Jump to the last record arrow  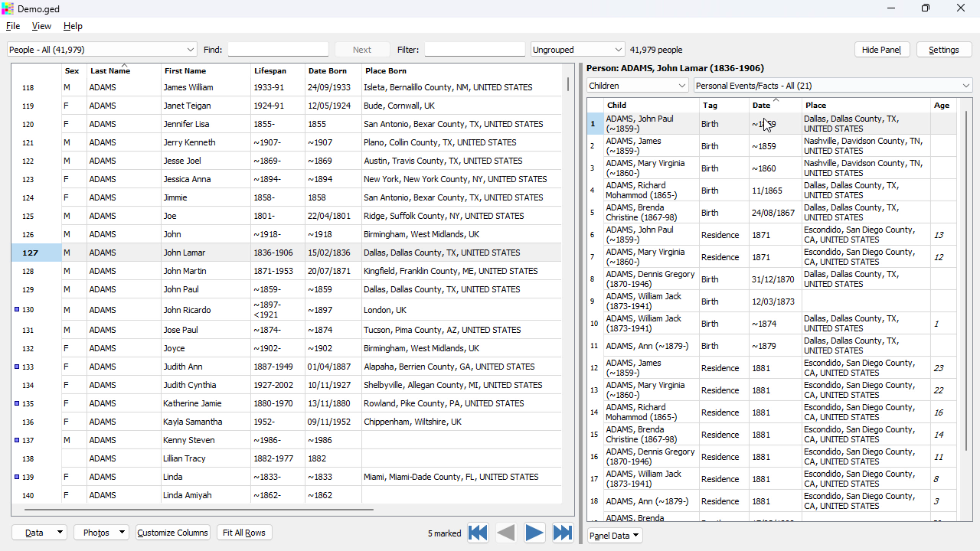[563, 533]
